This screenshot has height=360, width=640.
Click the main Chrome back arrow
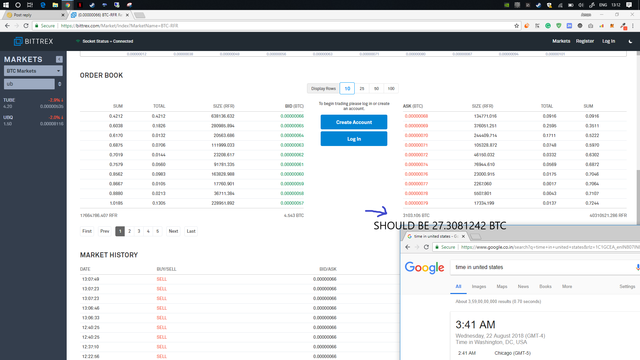(7, 26)
